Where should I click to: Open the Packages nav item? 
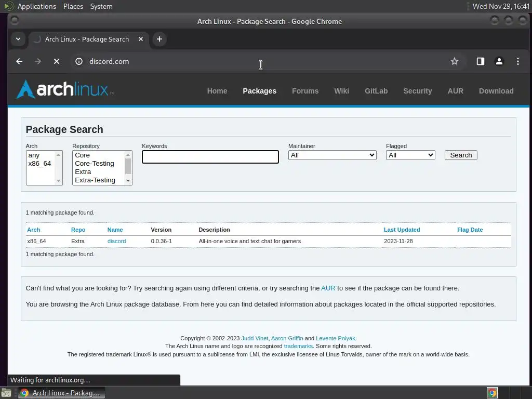click(x=260, y=91)
